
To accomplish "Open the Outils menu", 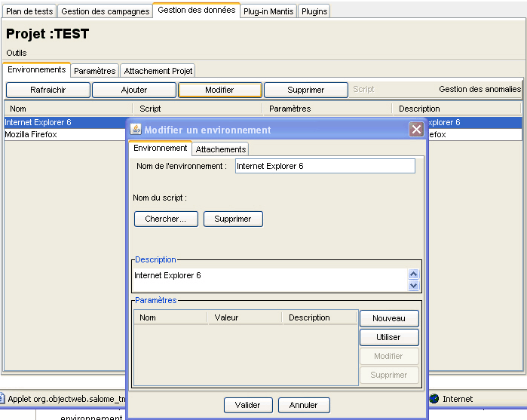I will pos(17,53).
